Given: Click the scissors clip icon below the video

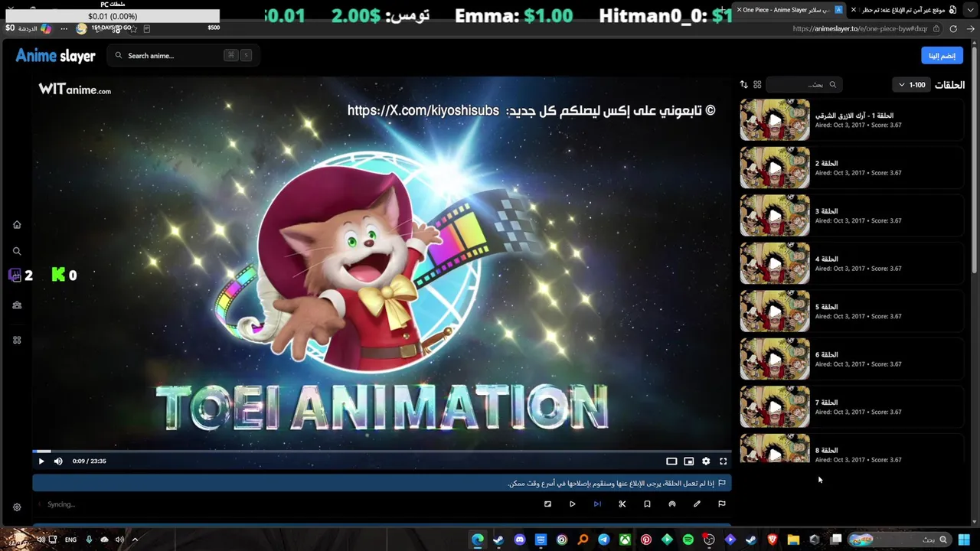Looking at the screenshot, I should [622, 504].
